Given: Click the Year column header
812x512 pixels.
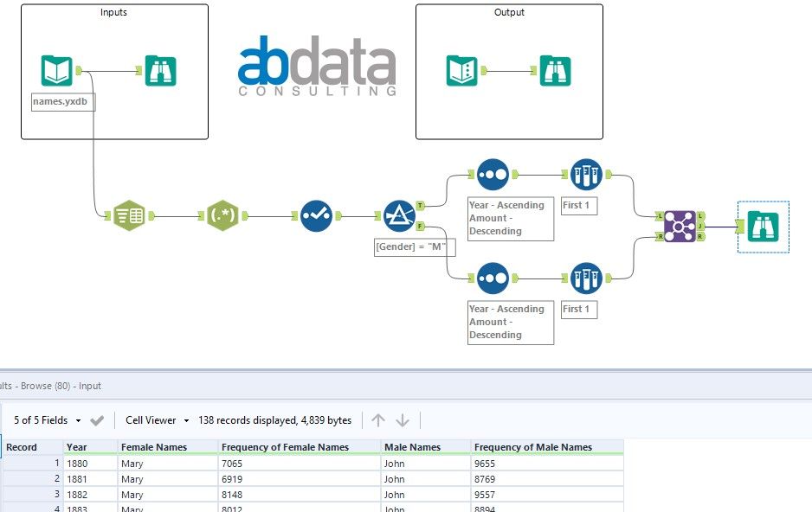Looking at the screenshot, I should [90, 447].
